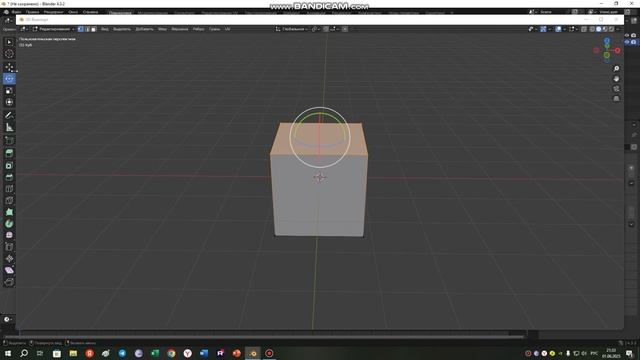Select the Loop Cut tool
The image size is (640, 360).
coord(9,189)
